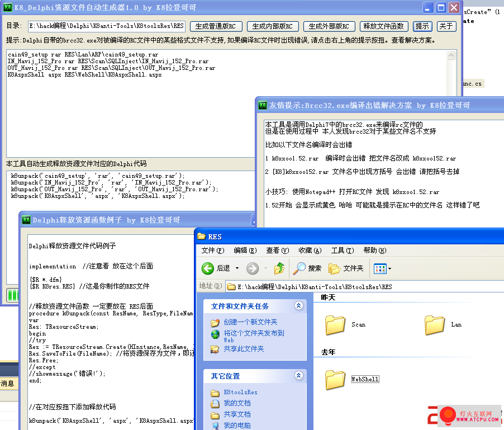Click the RES folder icon in explorer title bar
504x430 pixels.
click(x=202, y=237)
